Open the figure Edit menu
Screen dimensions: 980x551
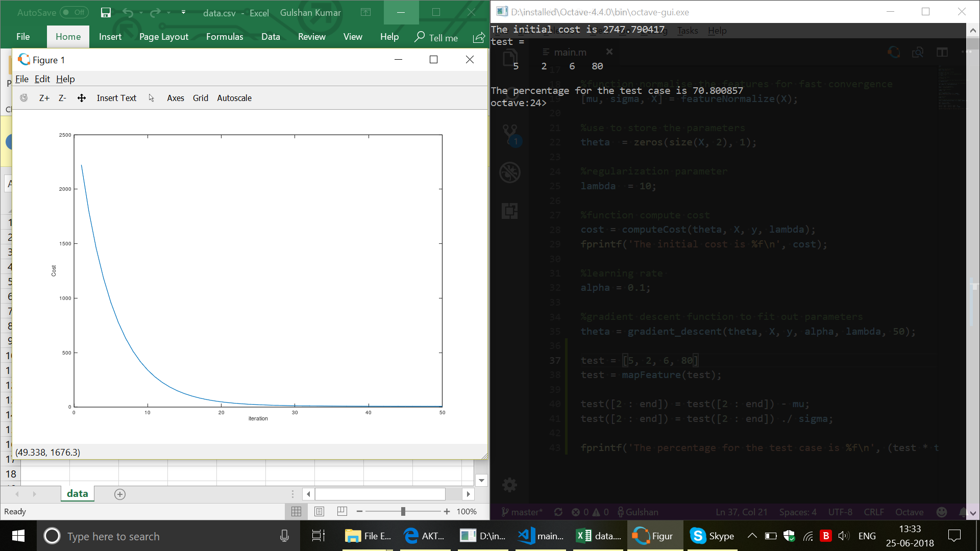(x=42, y=79)
